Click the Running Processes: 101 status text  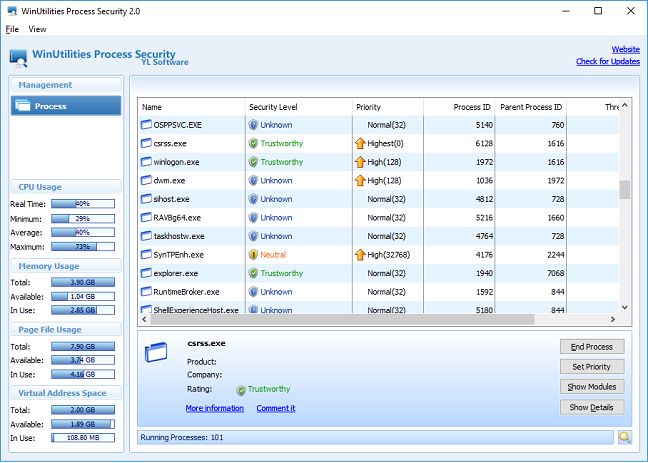[182, 437]
